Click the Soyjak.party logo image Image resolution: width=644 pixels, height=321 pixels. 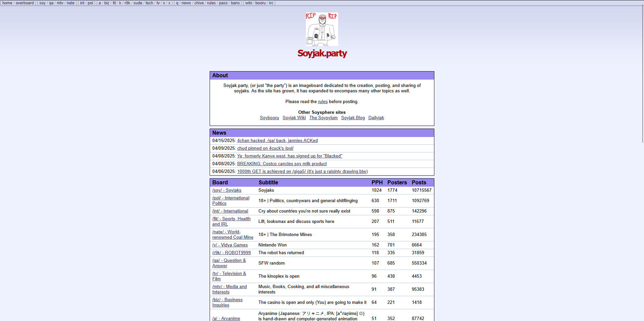[x=322, y=29]
